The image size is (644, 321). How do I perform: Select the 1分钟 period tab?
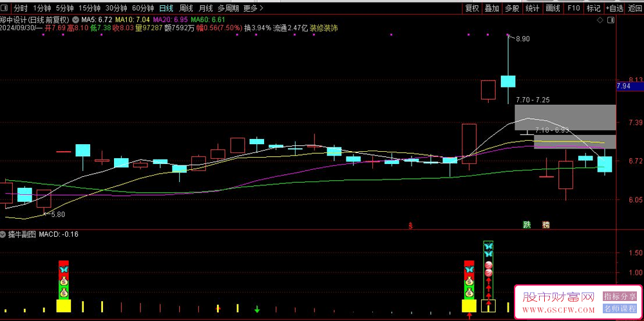(42, 8)
